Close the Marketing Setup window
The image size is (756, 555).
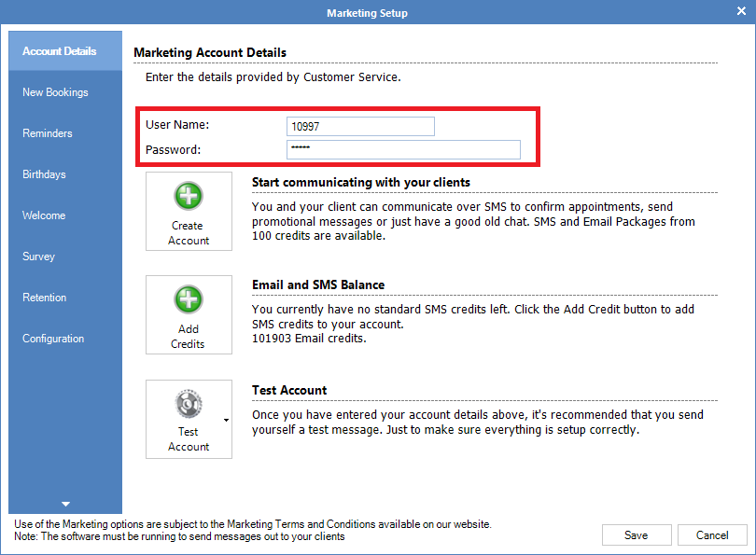tap(740, 12)
